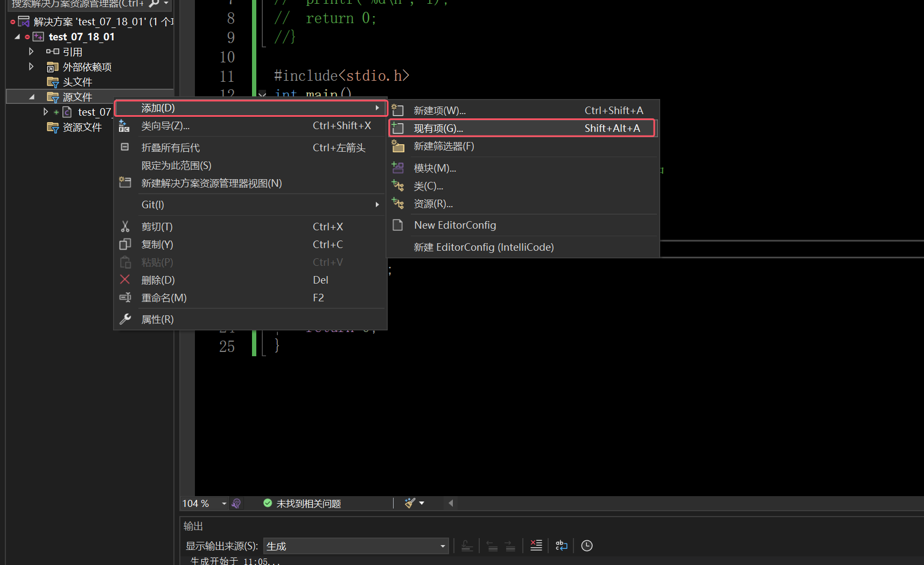Collapse the int main() code block

coord(262,95)
